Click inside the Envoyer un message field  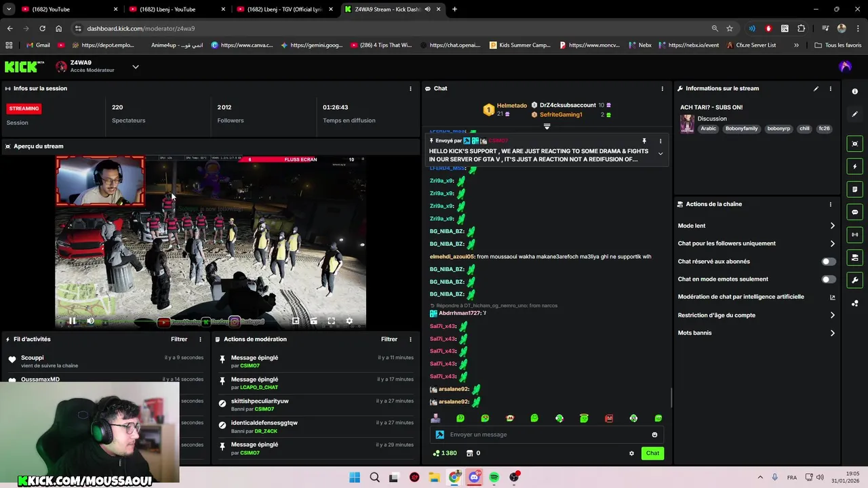pos(547,434)
